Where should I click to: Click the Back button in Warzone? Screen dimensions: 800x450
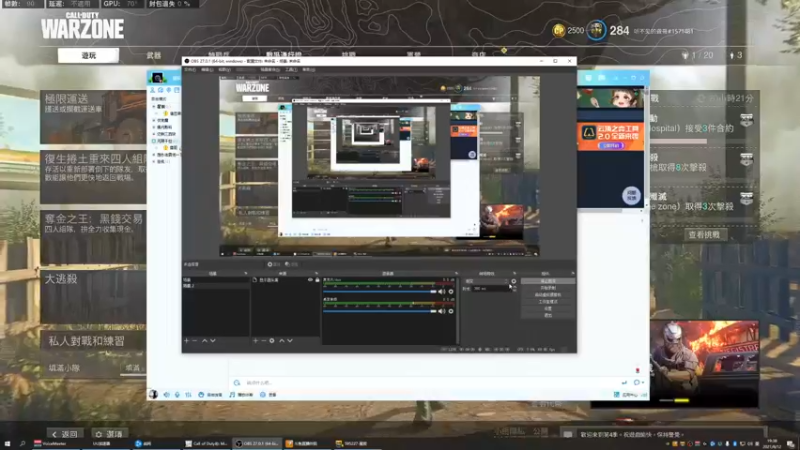65,434
